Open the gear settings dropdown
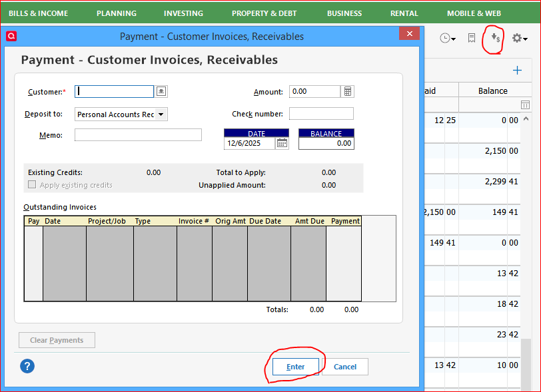The width and height of the screenshot is (541, 392). [x=519, y=39]
